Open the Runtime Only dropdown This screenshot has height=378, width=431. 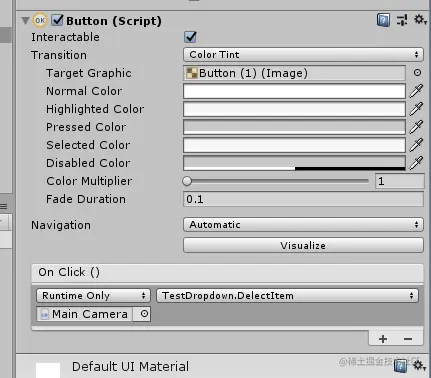point(93,296)
